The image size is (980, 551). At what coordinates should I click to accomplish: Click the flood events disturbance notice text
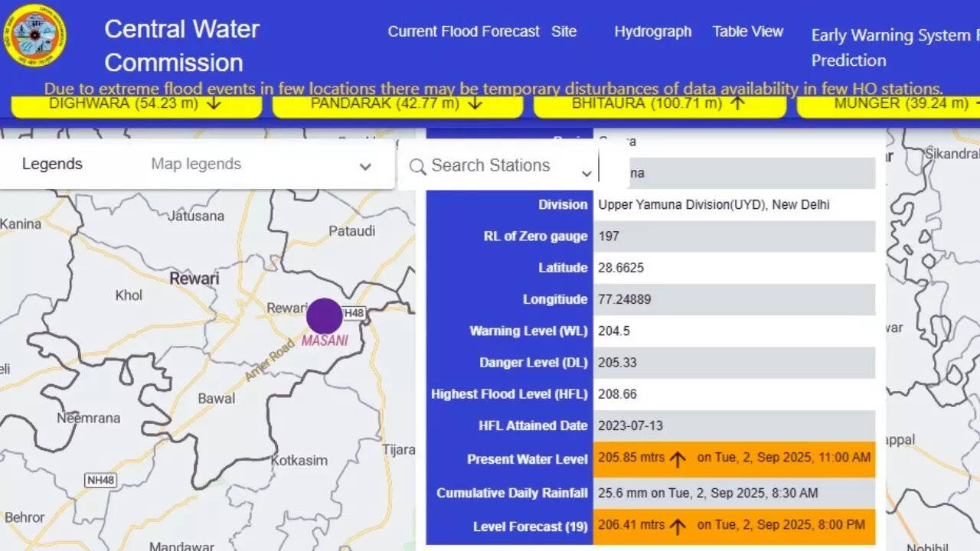pyautogui.click(x=494, y=89)
